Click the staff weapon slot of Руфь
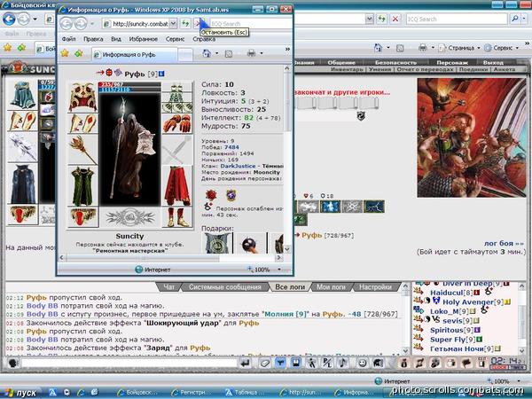Viewport: 532px width, 399px height. click(82, 149)
